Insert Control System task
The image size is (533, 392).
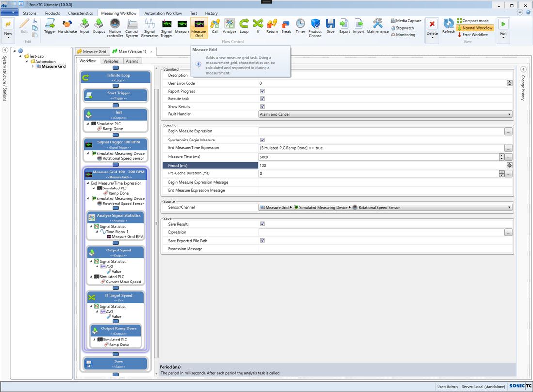tap(132, 28)
